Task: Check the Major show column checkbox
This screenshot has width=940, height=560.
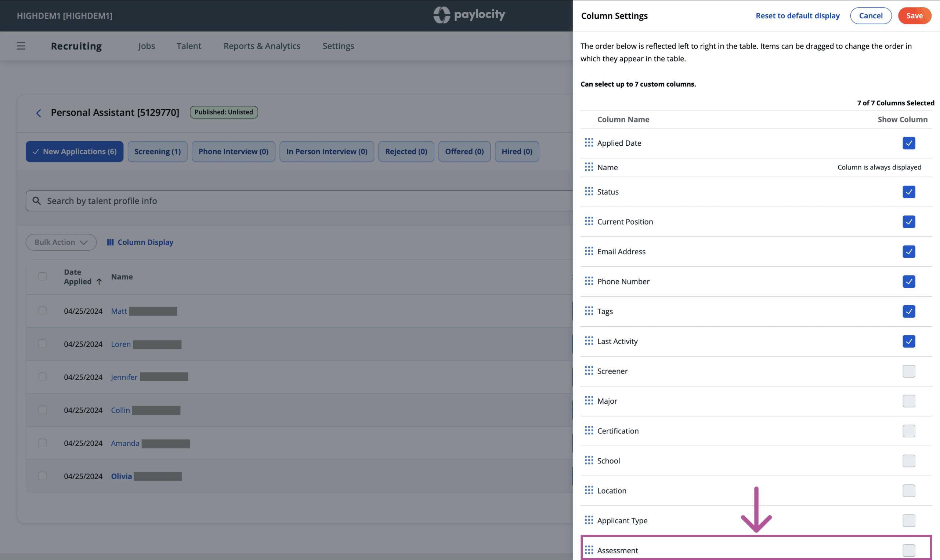Action: pyautogui.click(x=909, y=401)
